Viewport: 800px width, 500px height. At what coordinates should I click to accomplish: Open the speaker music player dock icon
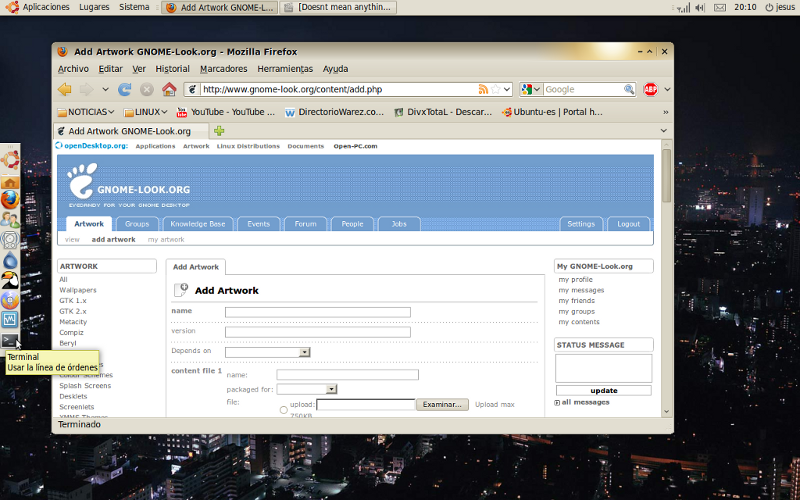point(10,239)
